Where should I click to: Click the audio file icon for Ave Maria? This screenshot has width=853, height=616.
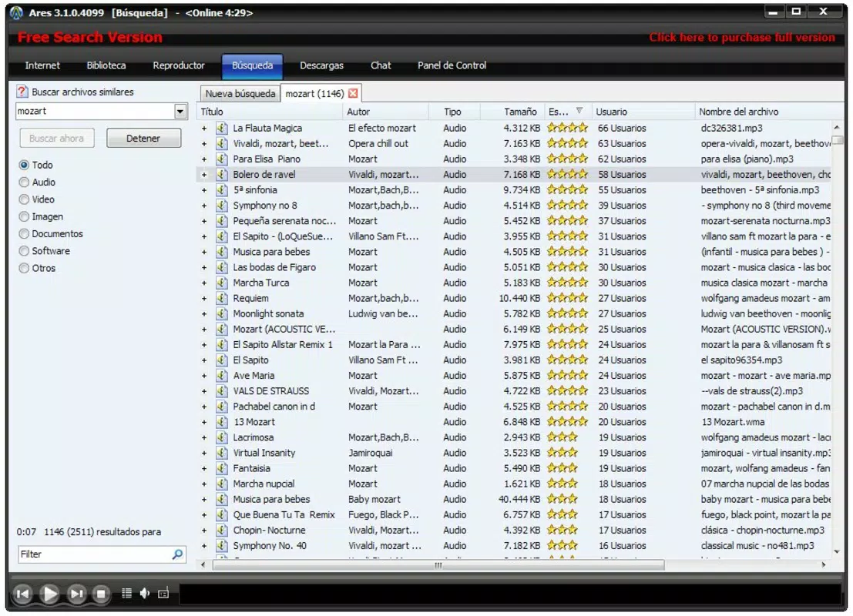coord(221,376)
